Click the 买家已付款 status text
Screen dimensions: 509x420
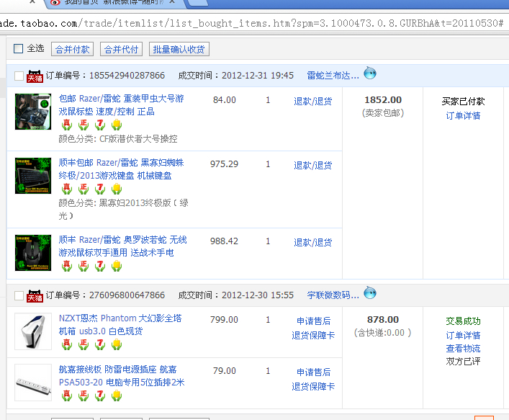463,102
